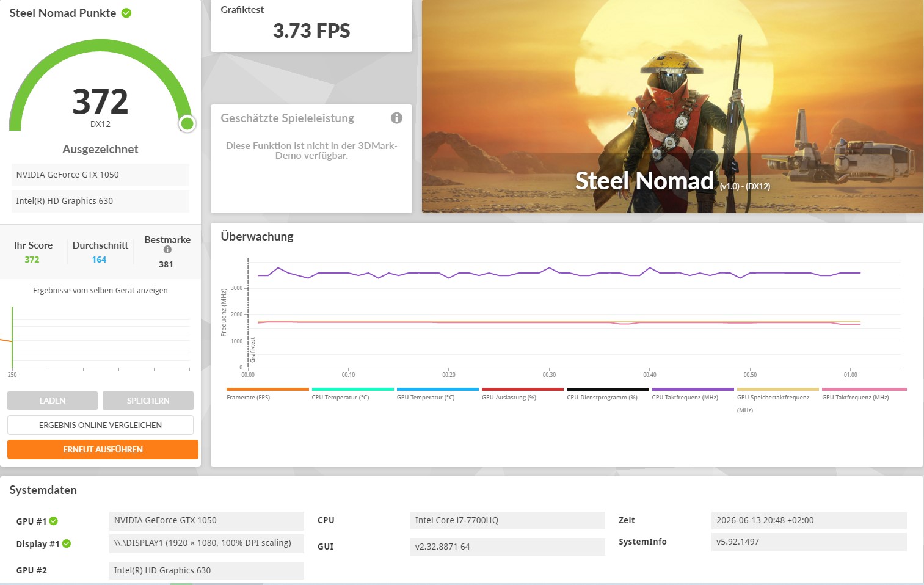Click the 372 score in the gauge

[100, 101]
